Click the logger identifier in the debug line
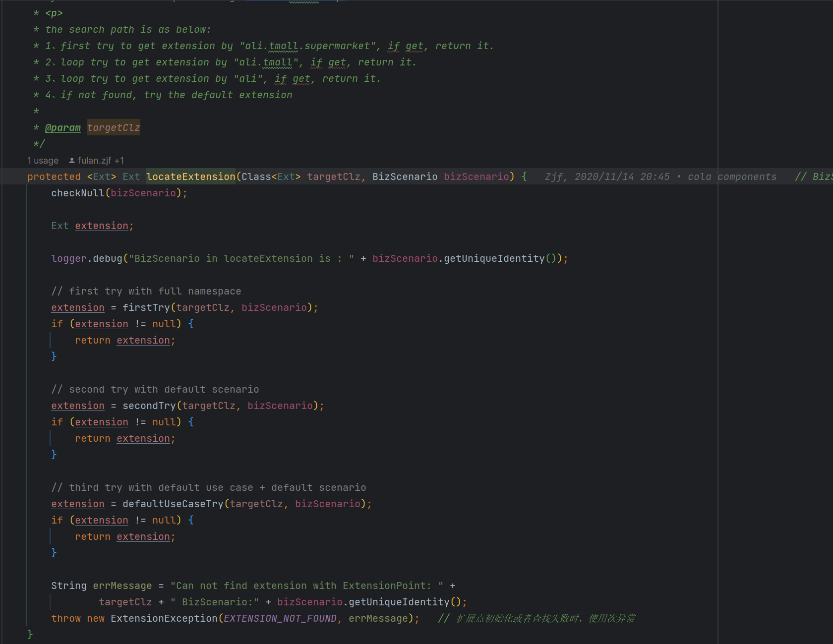 pyautogui.click(x=68, y=259)
